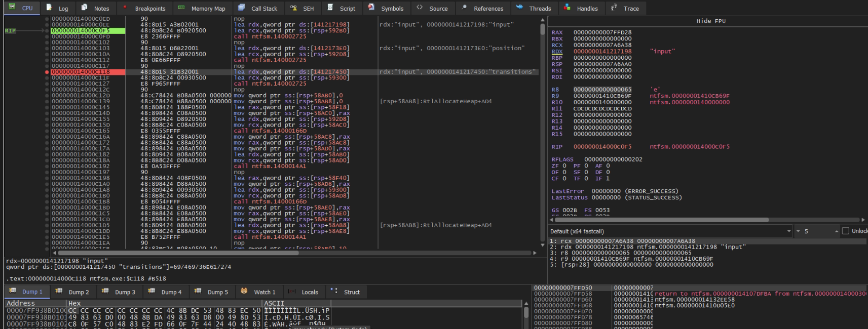Switch to the Threads tab icon

click(x=519, y=8)
